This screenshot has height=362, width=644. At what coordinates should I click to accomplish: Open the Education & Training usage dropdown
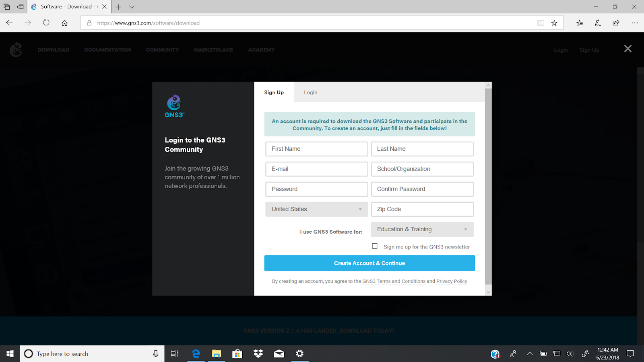422,229
